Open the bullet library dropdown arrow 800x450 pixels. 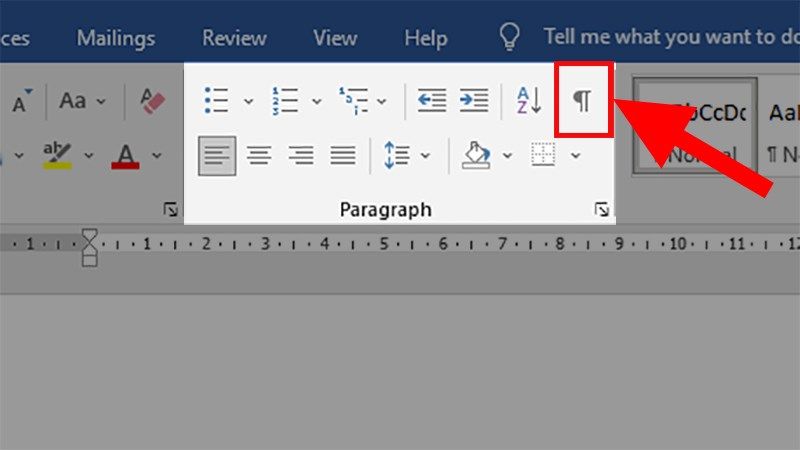(x=248, y=101)
